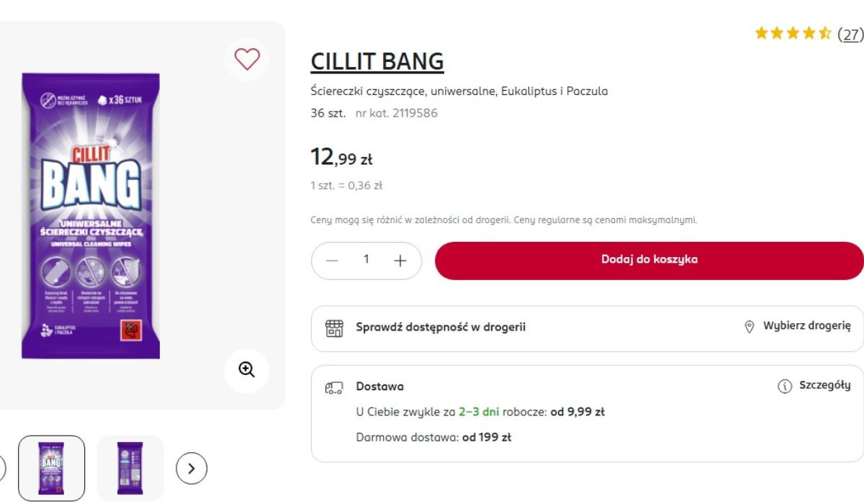Add product to favorites with heart icon
Viewport: 864px width, 504px height.
pyautogui.click(x=247, y=58)
